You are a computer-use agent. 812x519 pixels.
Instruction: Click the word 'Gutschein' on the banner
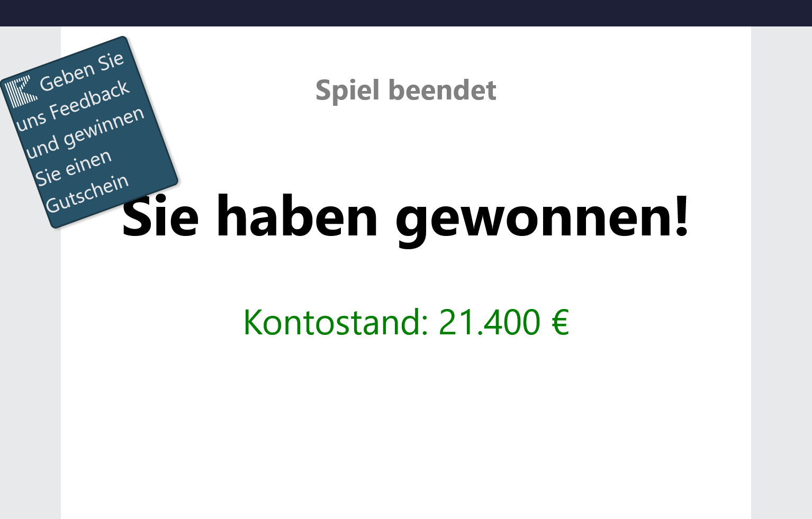coord(87,194)
